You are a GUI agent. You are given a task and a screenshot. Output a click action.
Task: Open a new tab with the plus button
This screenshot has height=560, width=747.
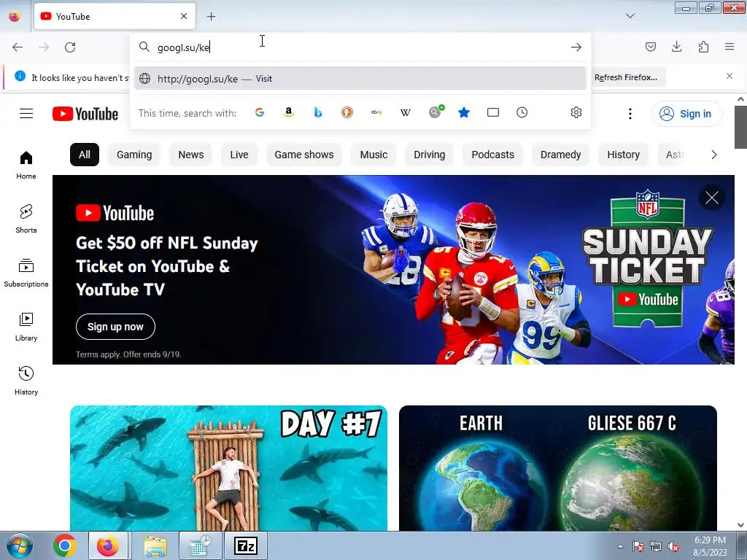(211, 17)
